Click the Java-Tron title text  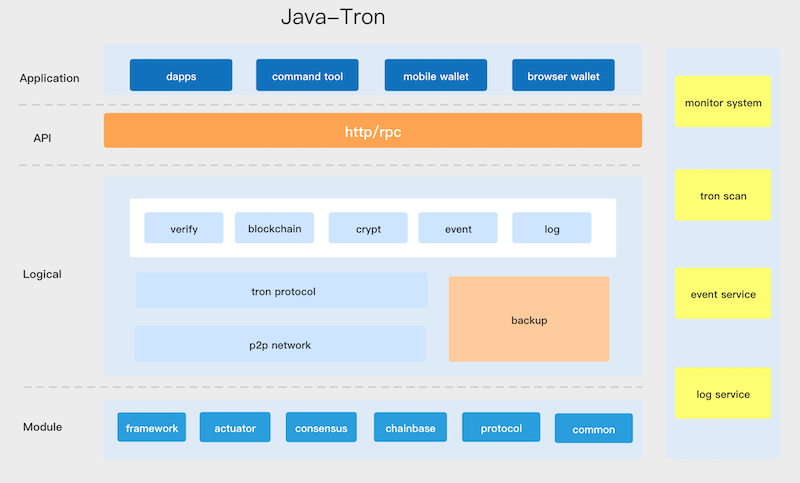[x=333, y=17]
